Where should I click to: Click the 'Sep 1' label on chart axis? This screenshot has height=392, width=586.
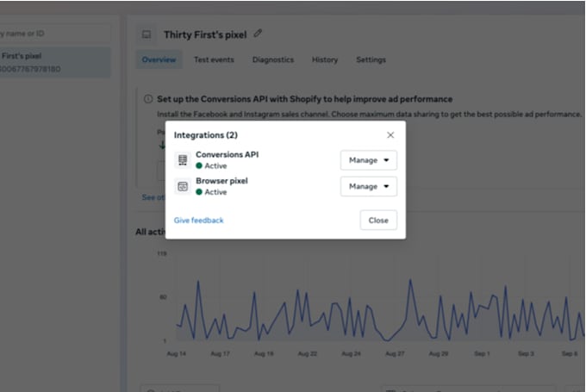[x=482, y=353]
